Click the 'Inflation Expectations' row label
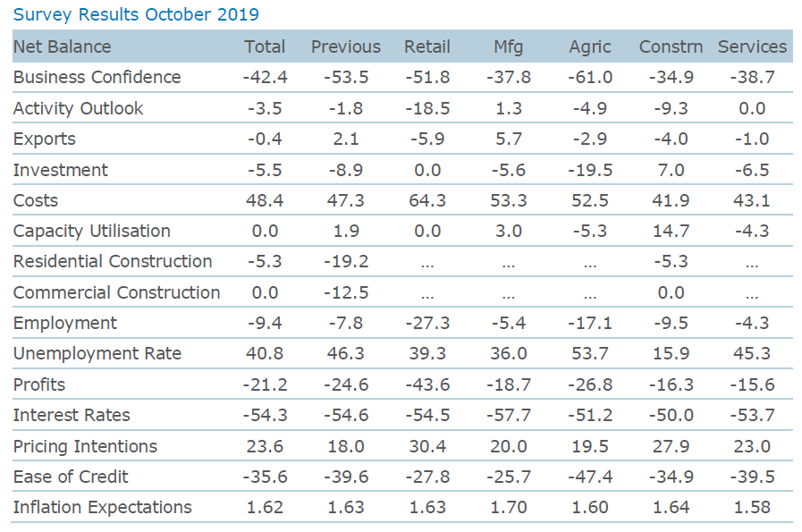The height and width of the screenshot is (532, 802). point(103,507)
